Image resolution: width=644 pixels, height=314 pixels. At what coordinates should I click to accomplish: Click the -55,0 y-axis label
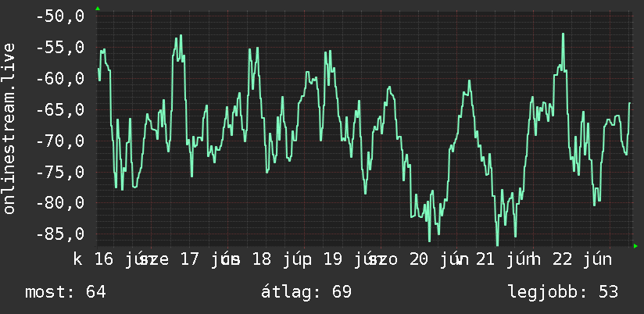[60, 48]
